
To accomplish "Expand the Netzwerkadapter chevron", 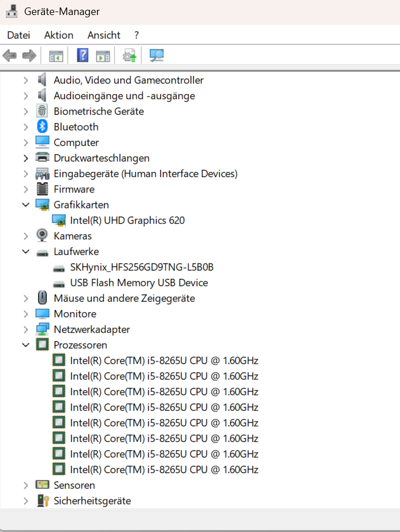I will pyautogui.click(x=26, y=329).
